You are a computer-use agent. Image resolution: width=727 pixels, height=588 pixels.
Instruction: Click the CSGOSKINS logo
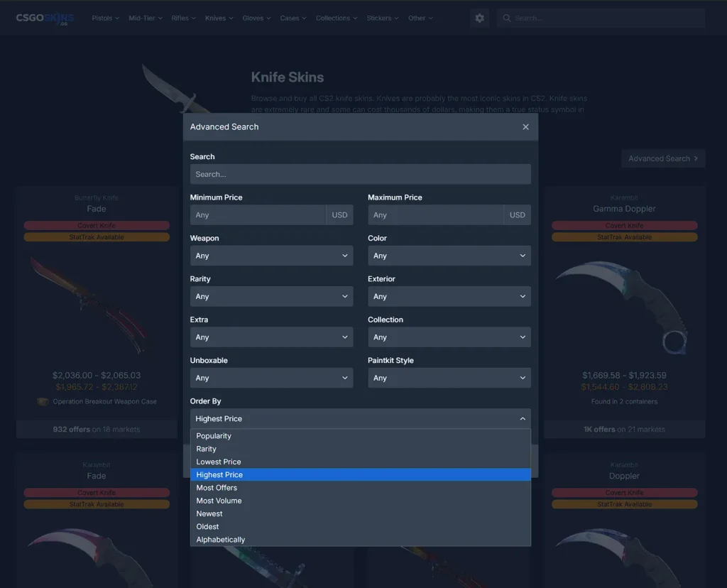tap(45, 18)
